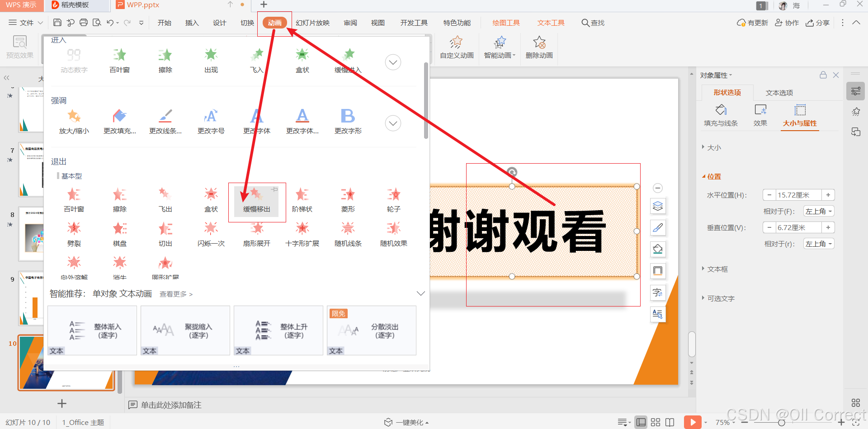868x429 pixels.
Task: Start slideshow with orange play button
Action: pyautogui.click(x=693, y=422)
